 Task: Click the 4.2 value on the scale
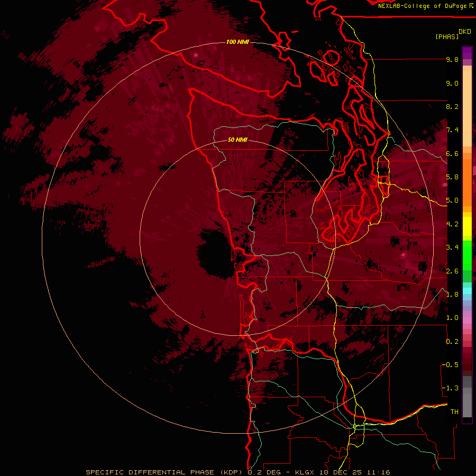[452, 224]
